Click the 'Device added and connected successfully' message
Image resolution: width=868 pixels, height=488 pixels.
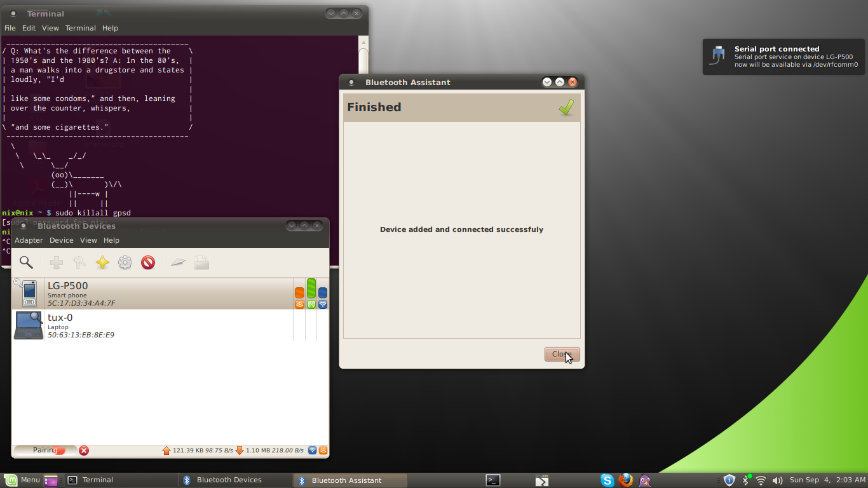coord(461,229)
